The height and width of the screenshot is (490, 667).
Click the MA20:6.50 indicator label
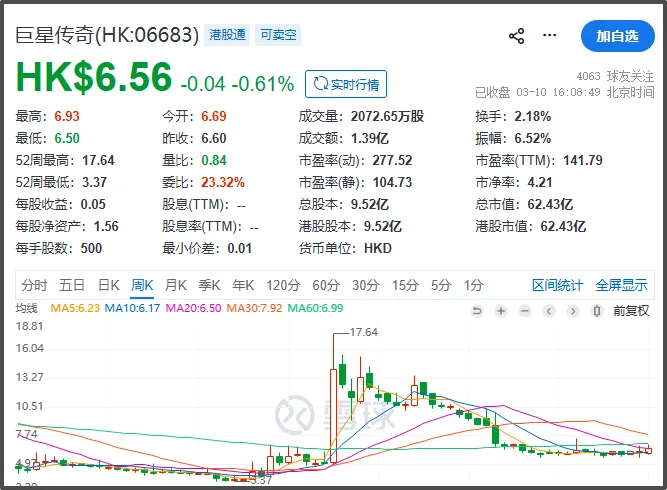pos(194,308)
